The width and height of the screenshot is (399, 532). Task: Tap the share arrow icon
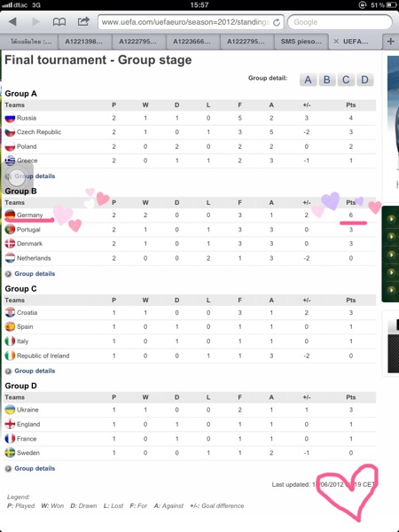pos(83,21)
